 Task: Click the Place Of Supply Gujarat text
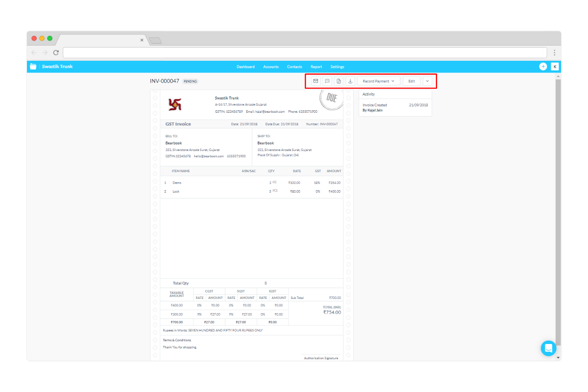click(x=278, y=155)
